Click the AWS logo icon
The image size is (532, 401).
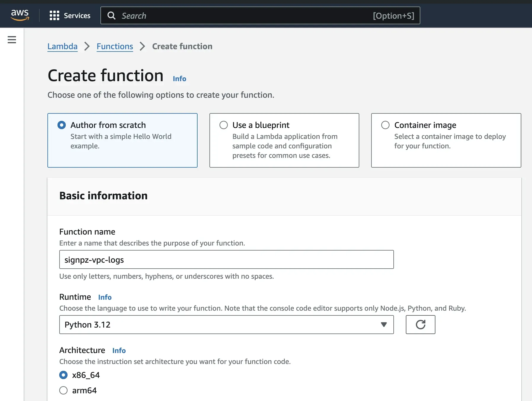(x=20, y=15)
